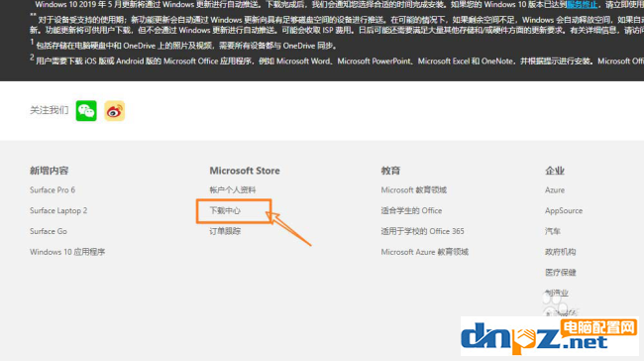Open the 政府机构 link

click(x=560, y=252)
